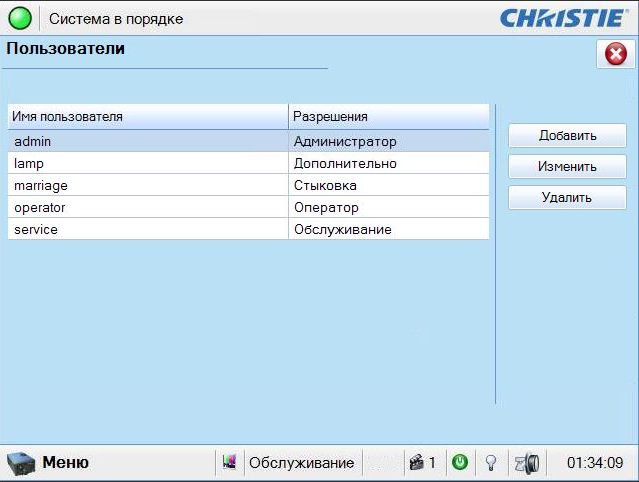Close the Пользователи window with red X
639x482 pixels.
click(x=615, y=55)
